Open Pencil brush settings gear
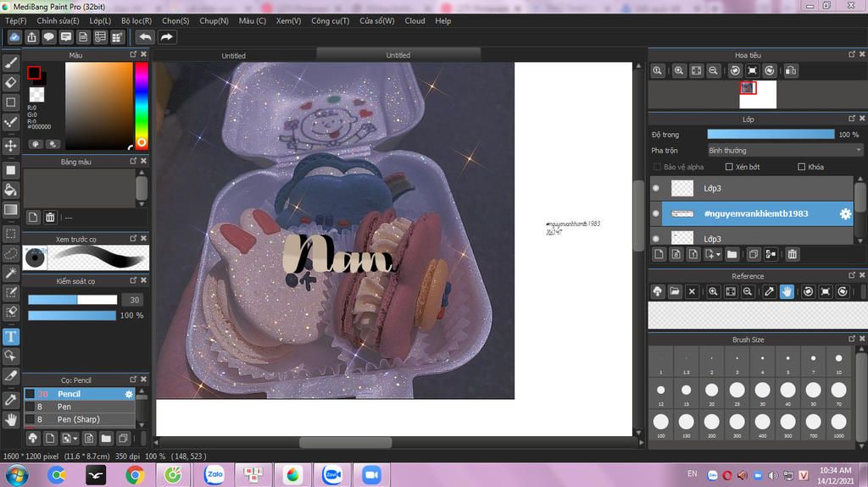868x487 pixels. [129, 394]
